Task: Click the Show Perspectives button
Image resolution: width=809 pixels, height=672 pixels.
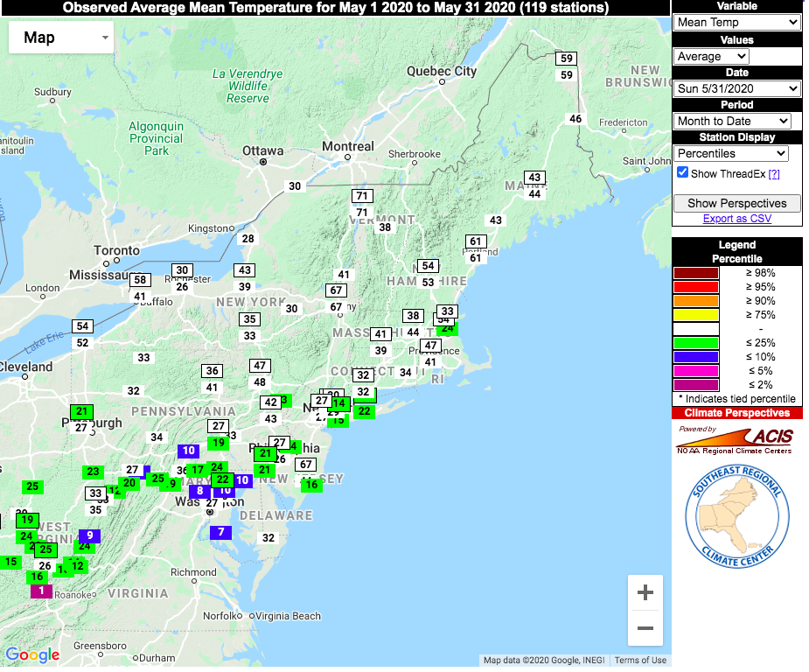Action: (x=736, y=203)
